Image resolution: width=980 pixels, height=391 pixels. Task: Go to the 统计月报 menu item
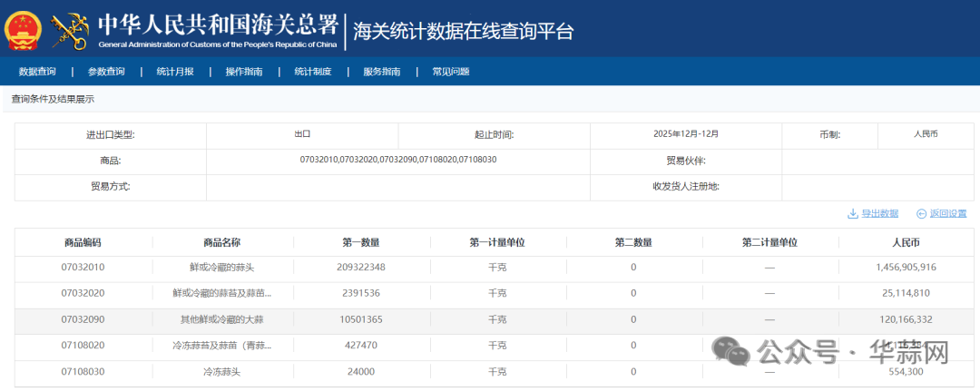tap(175, 72)
